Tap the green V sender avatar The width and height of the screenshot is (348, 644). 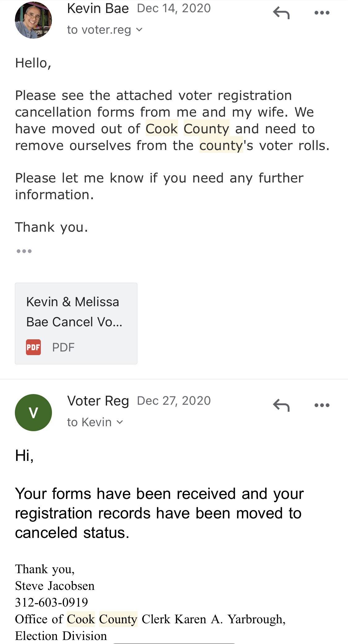[x=33, y=413]
